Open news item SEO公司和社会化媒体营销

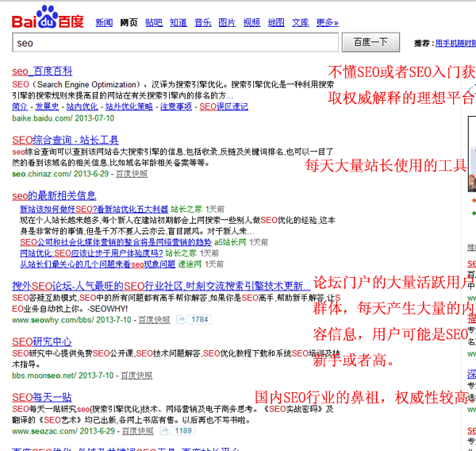(116, 242)
